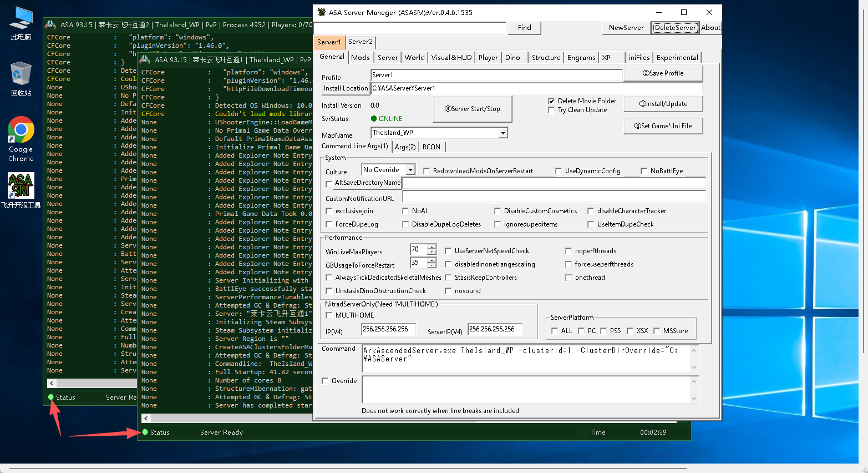Select the Recycle Bin desktop icon
Image resolution: width=868 pixels, height=473 pixels.
pos(21,79)
